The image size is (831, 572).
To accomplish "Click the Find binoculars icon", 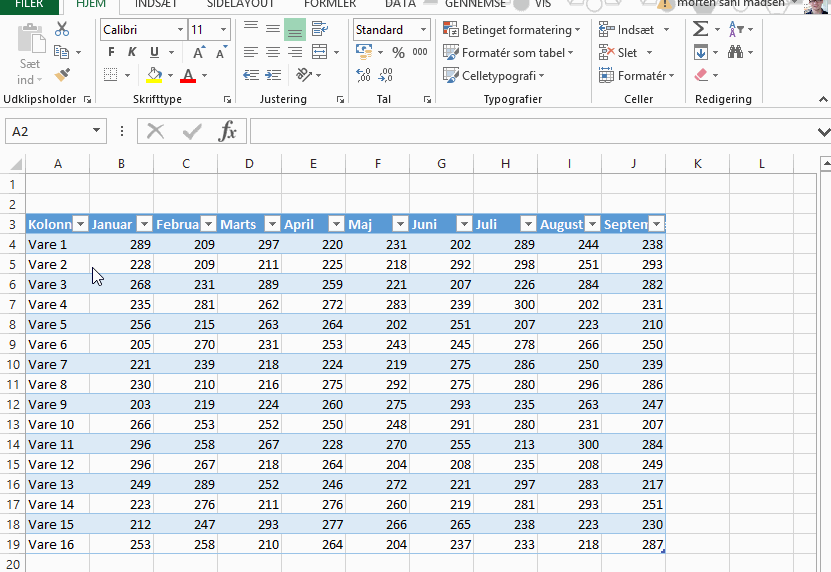I will (736, 52).
